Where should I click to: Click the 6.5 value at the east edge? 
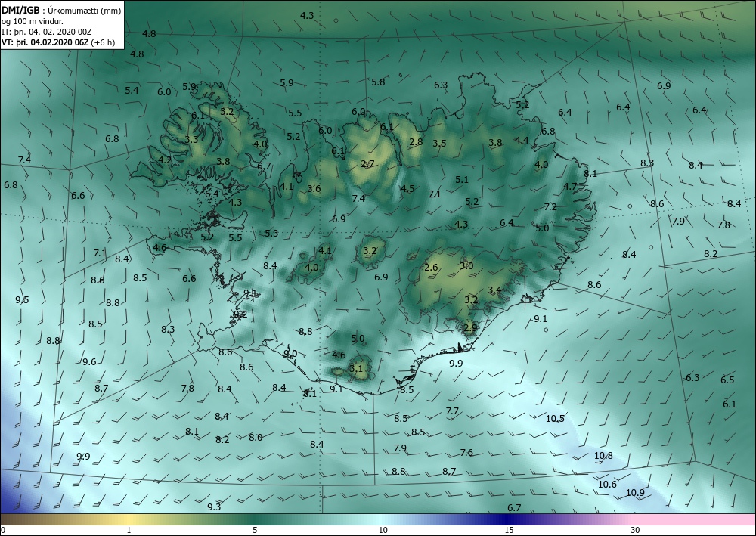727,380
